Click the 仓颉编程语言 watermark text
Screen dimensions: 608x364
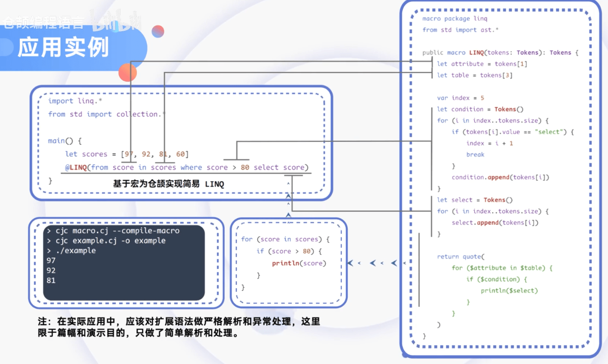click(x=44, y=23)
